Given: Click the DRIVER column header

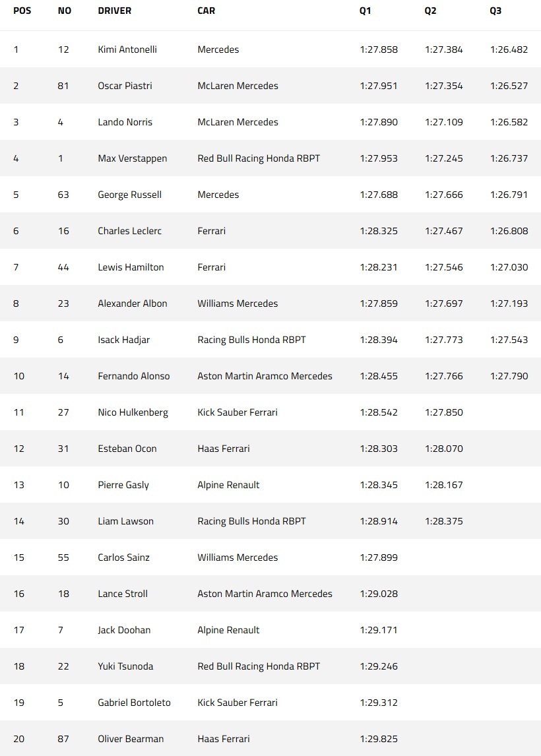Looking at the screenshot, I should coord(114,11).
